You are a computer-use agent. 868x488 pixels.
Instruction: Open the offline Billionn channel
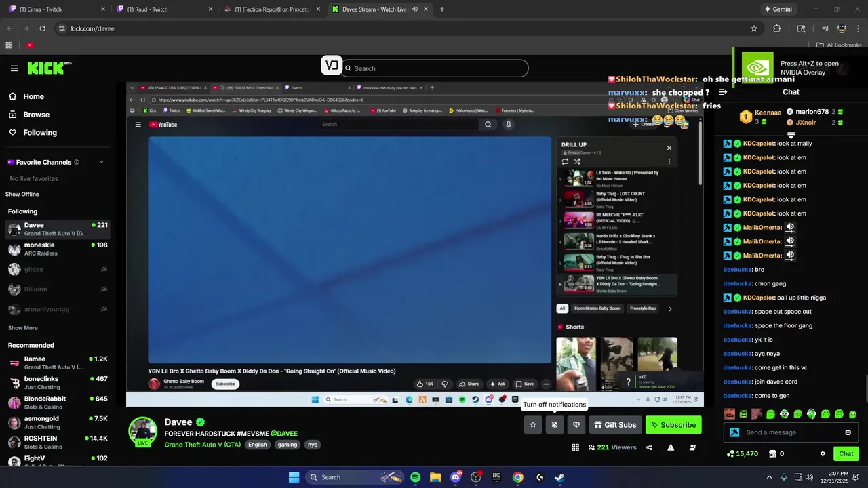point(58,289)
